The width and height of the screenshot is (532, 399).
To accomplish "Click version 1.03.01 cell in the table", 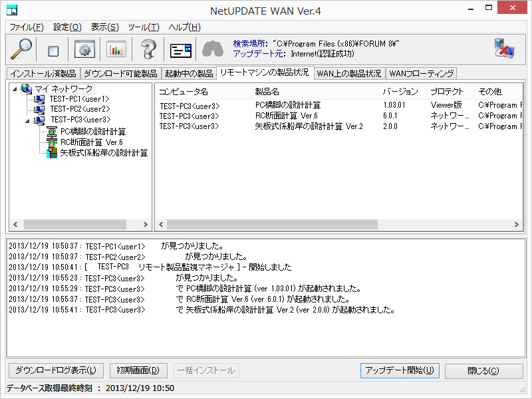I will pyautogui.click(x=394, y=105).
